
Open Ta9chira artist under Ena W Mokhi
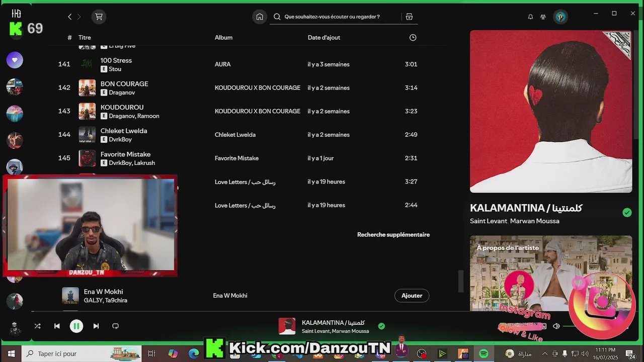click(x=116, y=301)
